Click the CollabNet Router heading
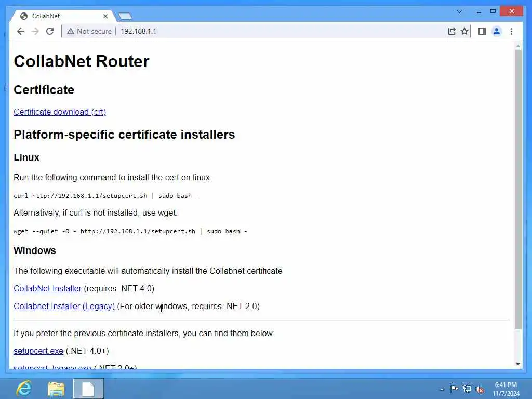 82,61
